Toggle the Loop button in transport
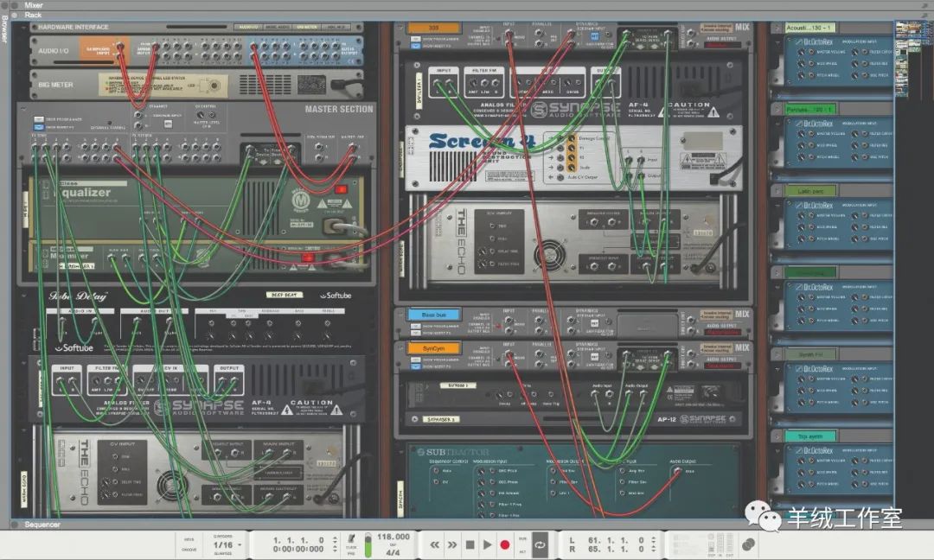 click(x=541, y=544)
